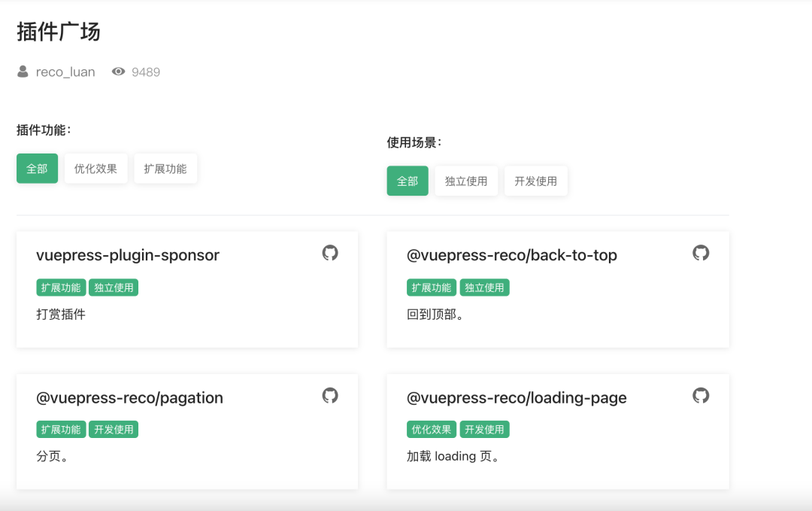812x511 pixels.
Task: Click 扩展功能 tag on pagation card
Action: (x=61, y=430)
